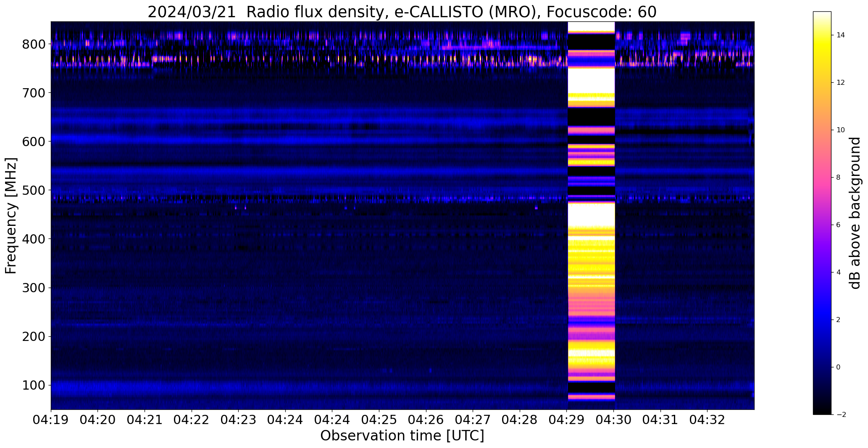Click the 400 MHz frequency tick label
This screenshot has width=868, height=448.
coord(33,239)
